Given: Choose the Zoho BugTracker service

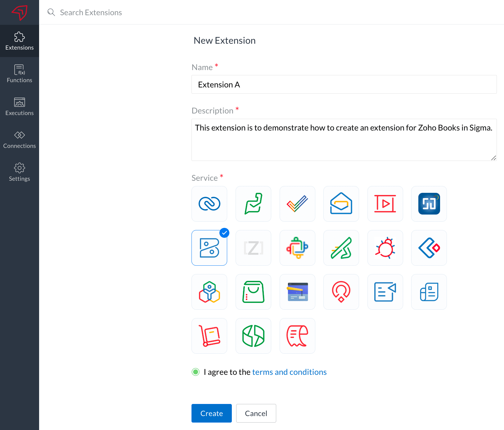Looking at the screenshot, I should click(385, 248).
